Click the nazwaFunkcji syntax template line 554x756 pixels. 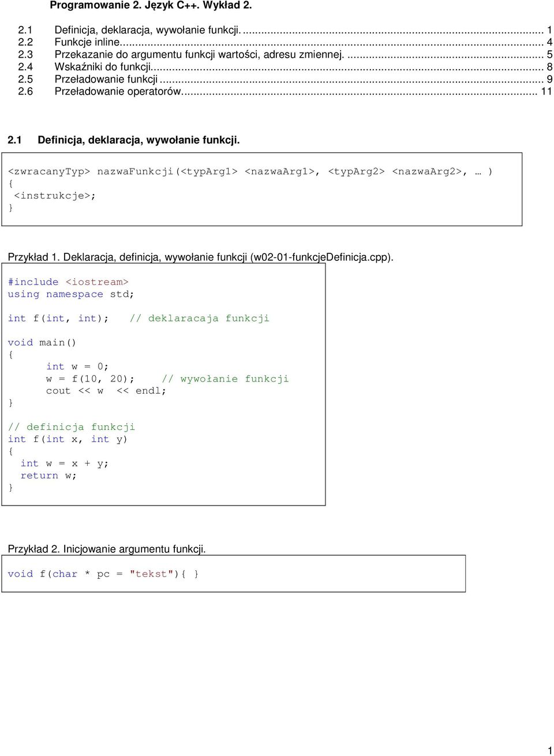(x=250, y=171)
